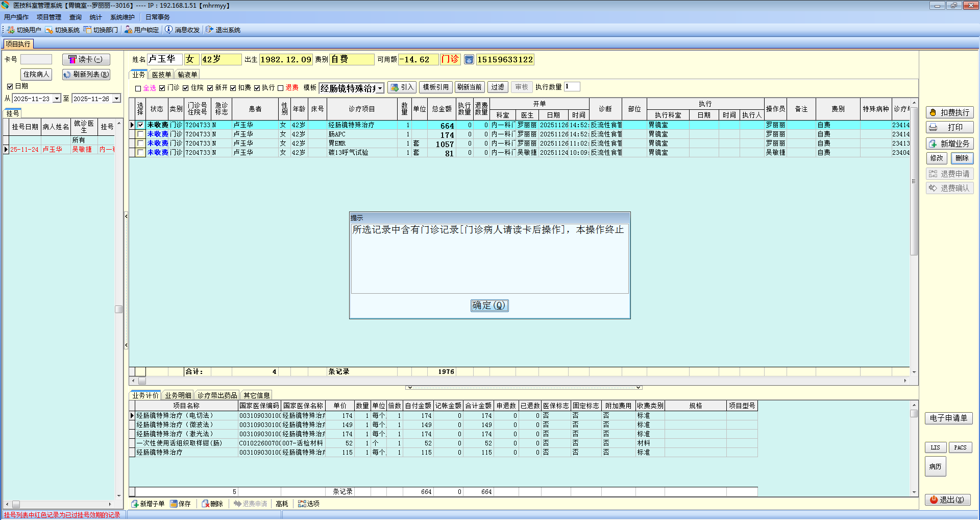Click the 过滤 button

click(x=498, y=87)
